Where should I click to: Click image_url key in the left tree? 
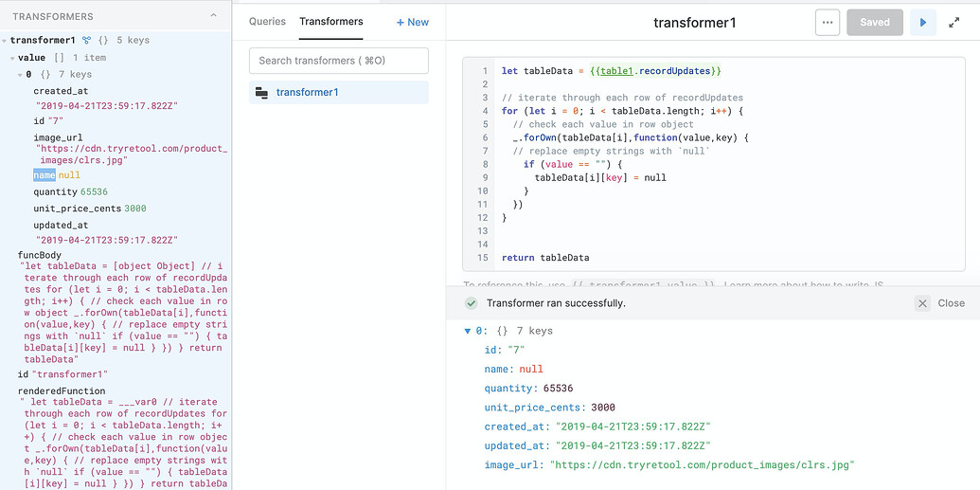click(x=58, y=137)
